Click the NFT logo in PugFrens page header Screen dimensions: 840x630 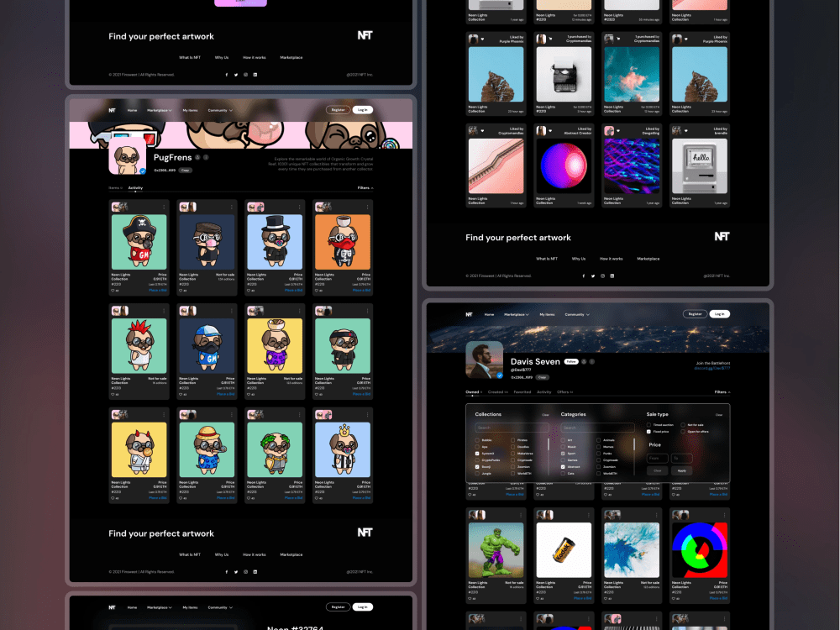coord(112,110)
